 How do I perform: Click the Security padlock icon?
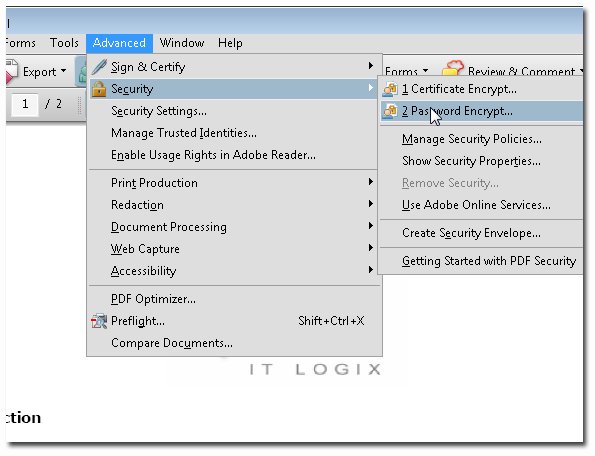coord(99,89)
